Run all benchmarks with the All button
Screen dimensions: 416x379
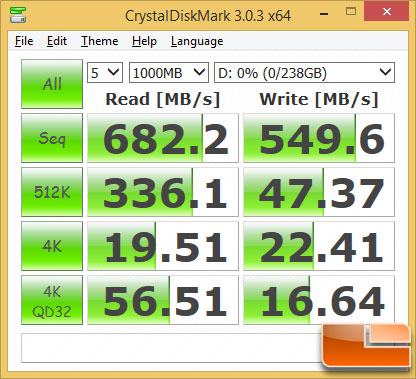pyautogui.click(x=52, y=84)
